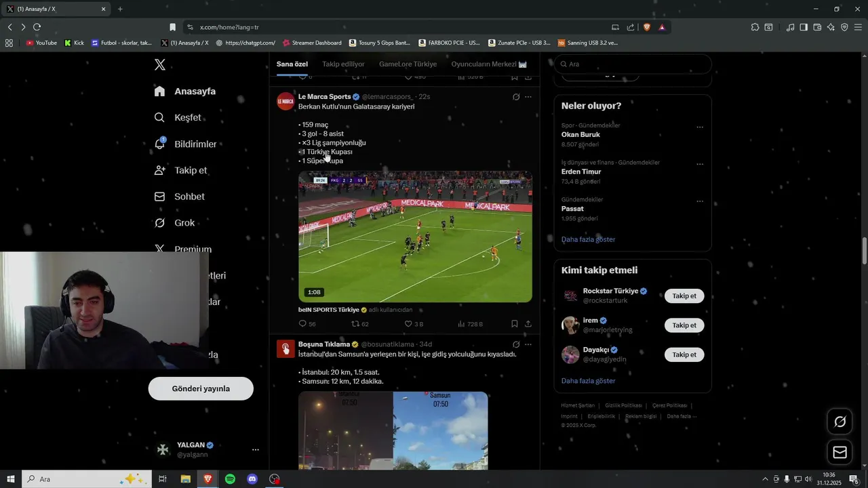Viewport: 868px width, 488px height.
Task: Open floating Grok button
Action: (840, 422)
